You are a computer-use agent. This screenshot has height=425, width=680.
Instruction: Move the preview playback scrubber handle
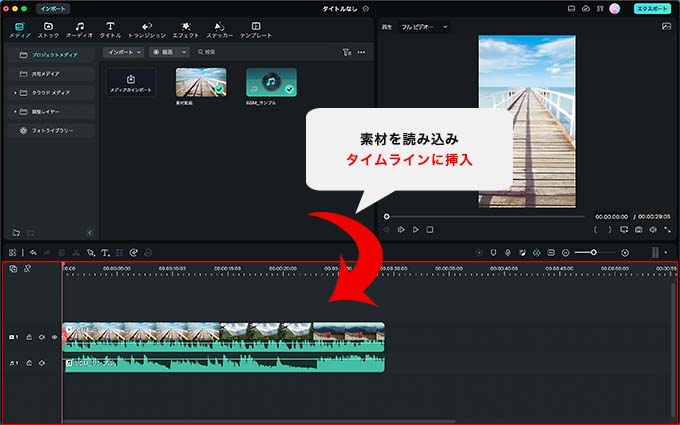(386, 216)
